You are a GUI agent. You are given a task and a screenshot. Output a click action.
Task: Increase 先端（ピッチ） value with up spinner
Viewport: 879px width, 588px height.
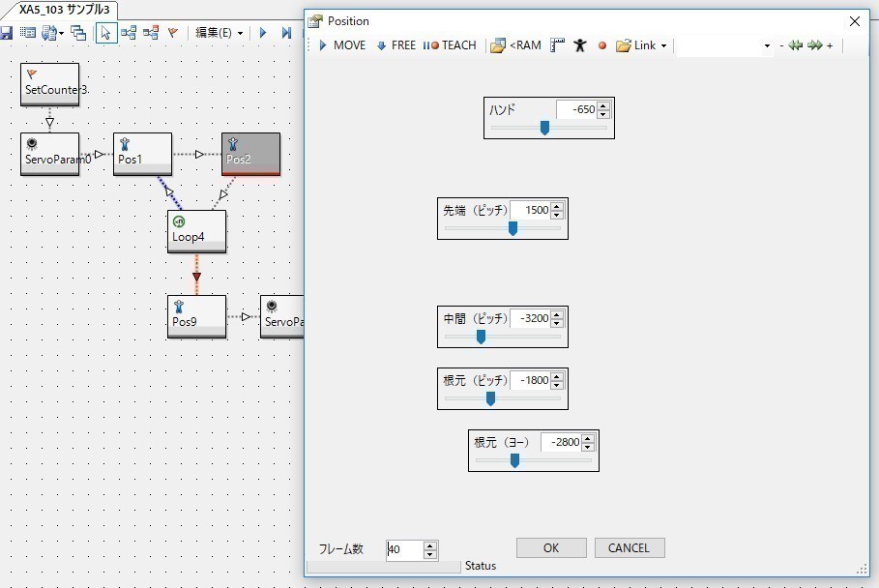(557, 206)
